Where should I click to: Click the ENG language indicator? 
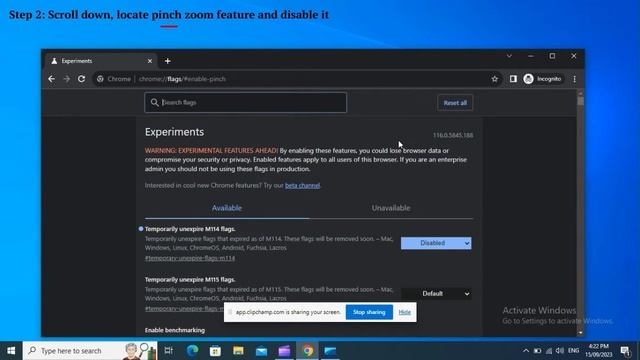tap(573, 351)
